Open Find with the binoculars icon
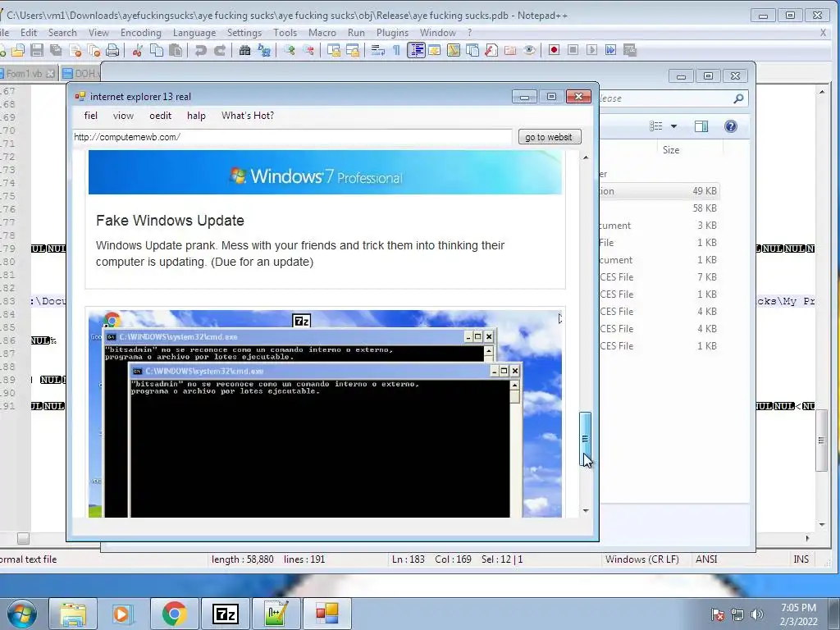840x630 pixels. pyautogui.click(x=244, y=50)
